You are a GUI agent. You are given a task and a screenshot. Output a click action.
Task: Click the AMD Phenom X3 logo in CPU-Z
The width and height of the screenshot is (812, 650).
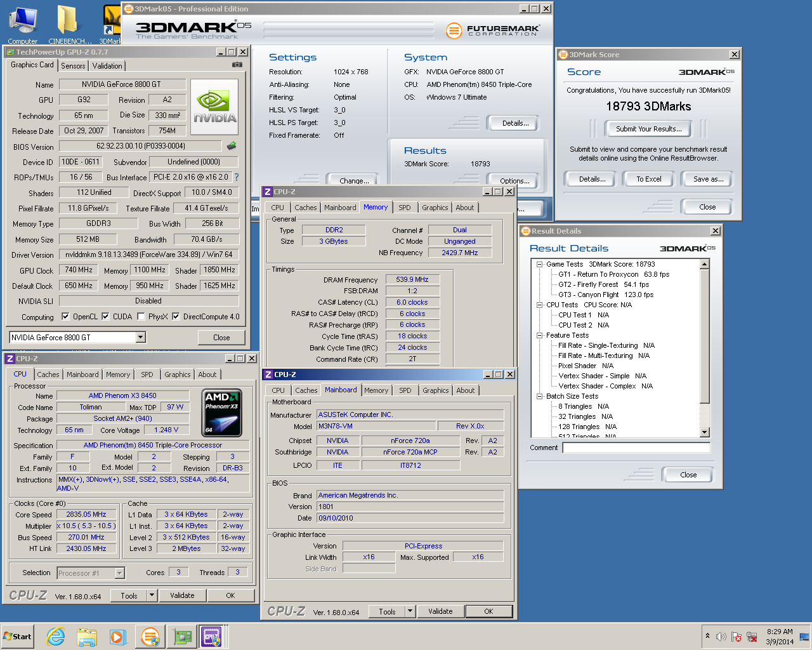click(x=221, y=413)
